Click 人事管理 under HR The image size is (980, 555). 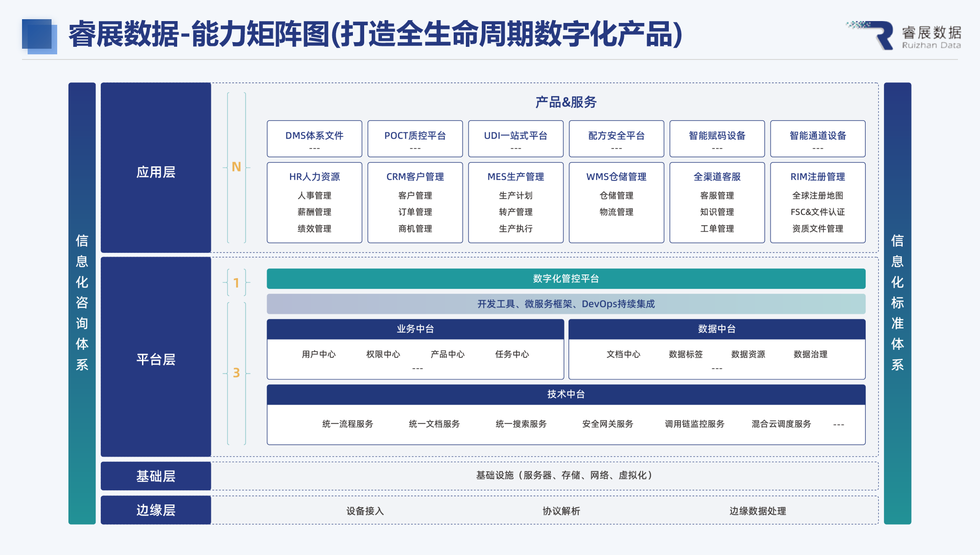click(314, 195)
